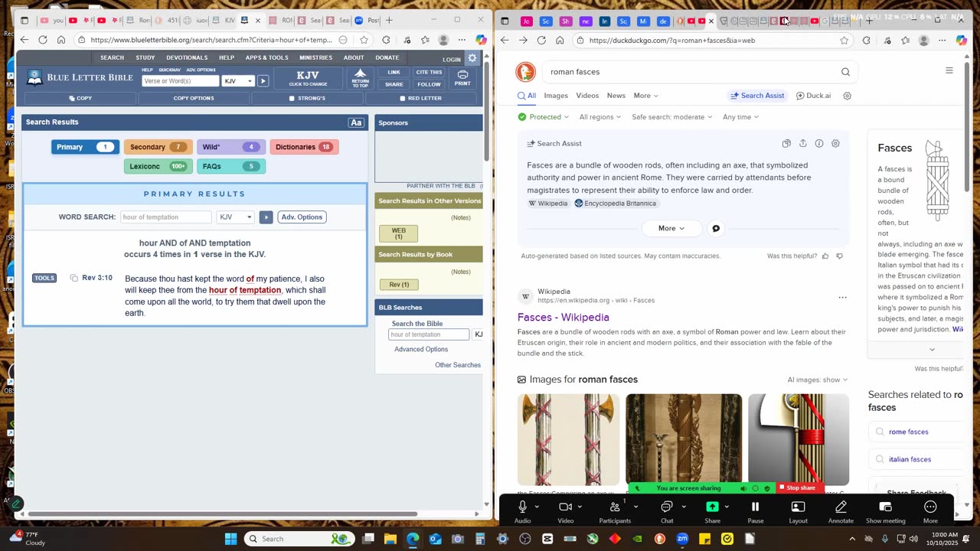Viewport: 980px width, 551px height.
Task: Switch to DuckDuckGo News tab
Action: (x=616, y=96)
